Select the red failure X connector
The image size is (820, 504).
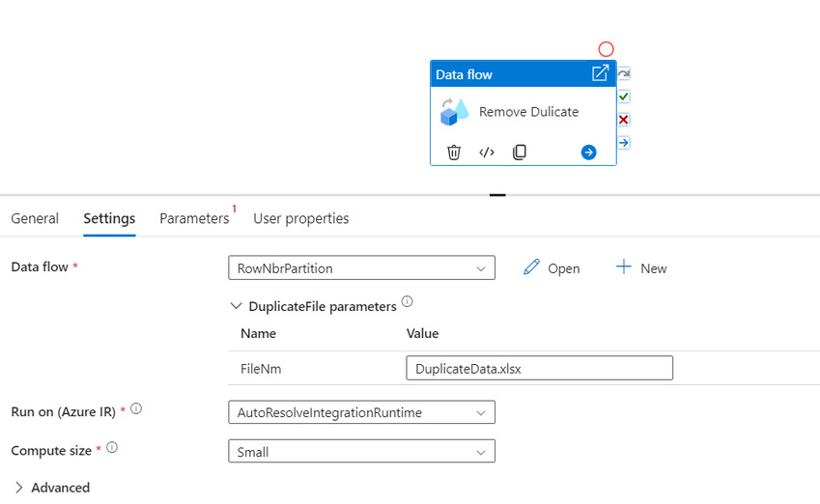623,120
